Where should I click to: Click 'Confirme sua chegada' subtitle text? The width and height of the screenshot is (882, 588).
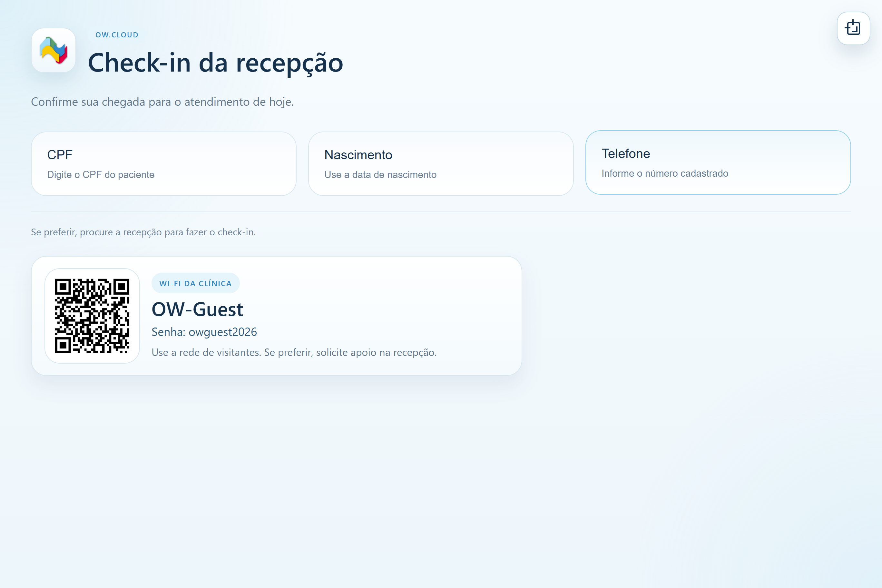[x=162, y=102]
